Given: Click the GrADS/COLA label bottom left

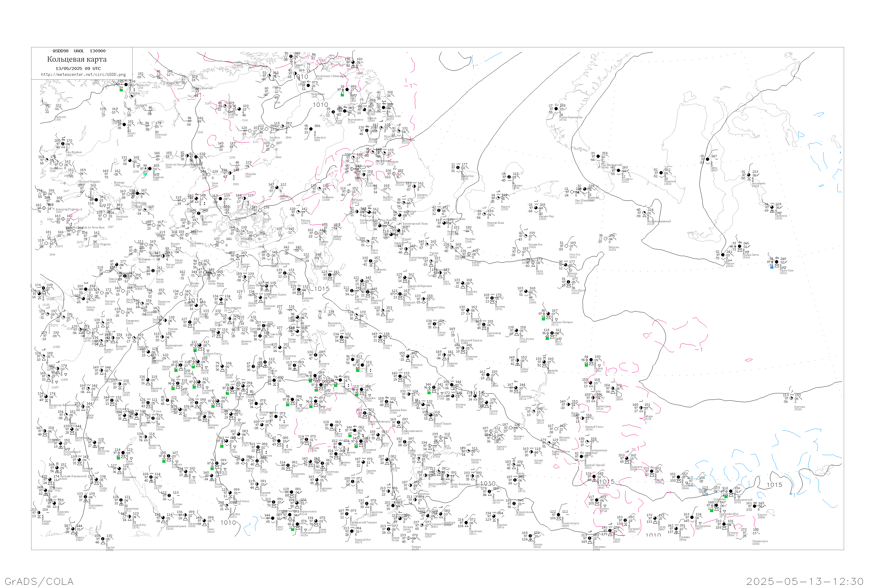Looking at the screenshot, I should click(39, 581).
